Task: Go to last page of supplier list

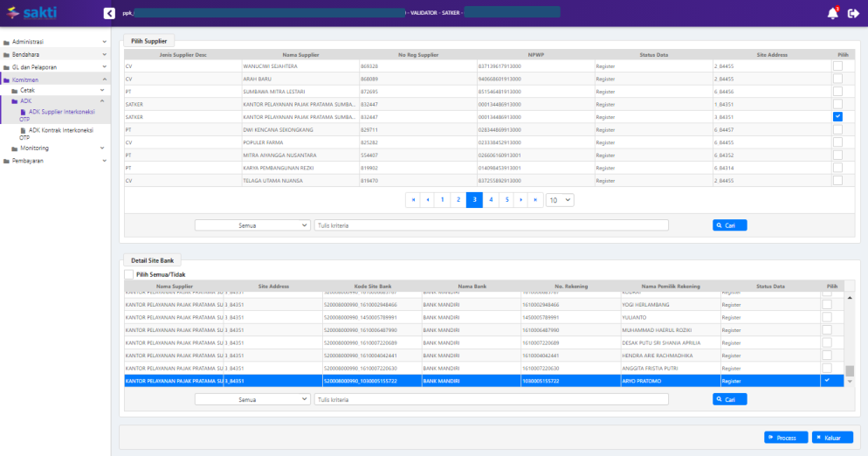Action: pos(536,200)
